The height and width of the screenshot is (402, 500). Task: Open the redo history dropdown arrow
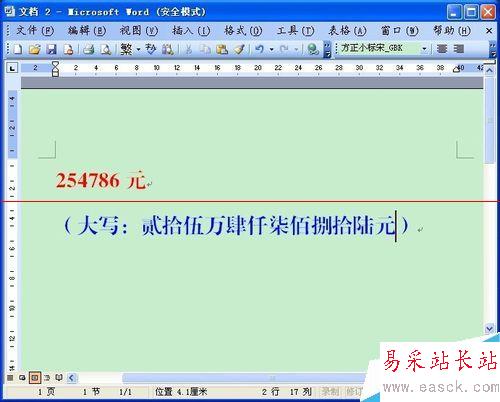296,49
